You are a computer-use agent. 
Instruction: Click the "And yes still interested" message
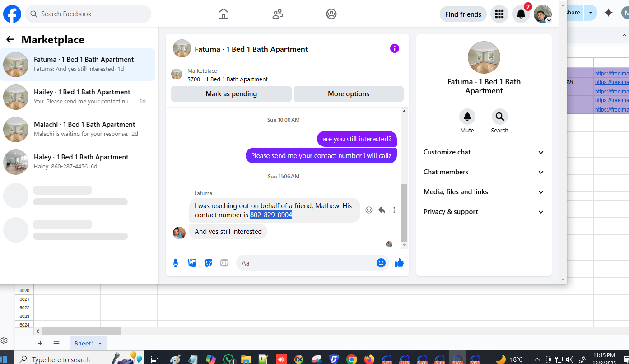point(228,232)
